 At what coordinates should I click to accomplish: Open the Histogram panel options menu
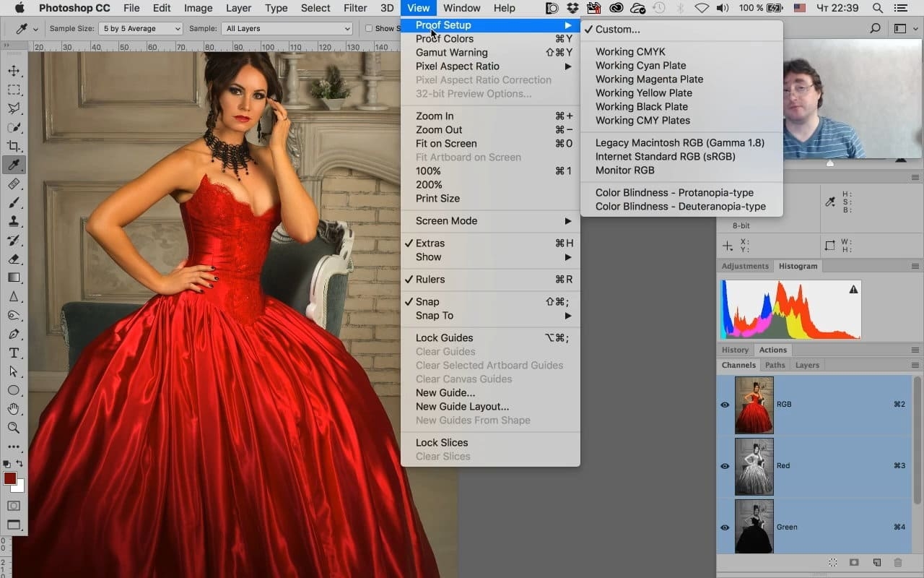click(915, 267)
